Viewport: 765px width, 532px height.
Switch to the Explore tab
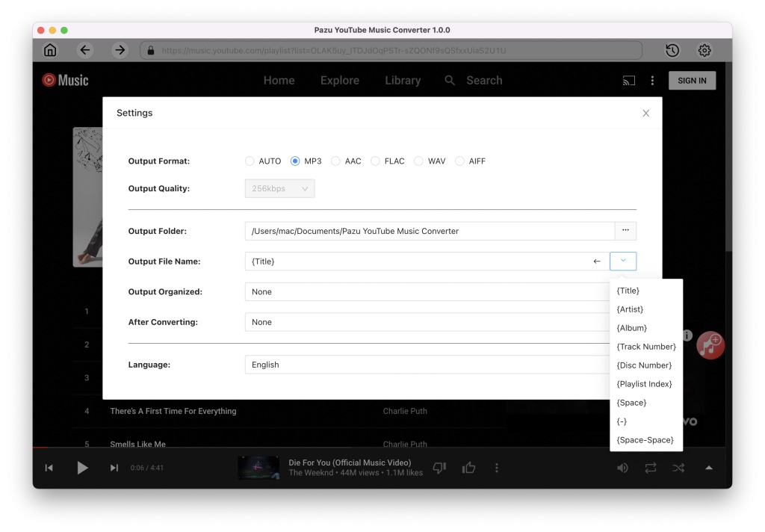(x=339, y=80)
